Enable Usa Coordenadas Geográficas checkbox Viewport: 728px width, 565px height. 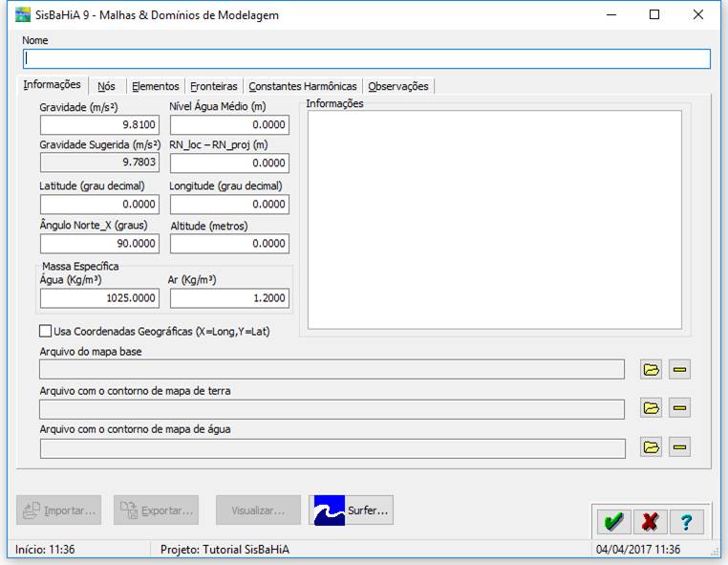(x=46, y=332)
